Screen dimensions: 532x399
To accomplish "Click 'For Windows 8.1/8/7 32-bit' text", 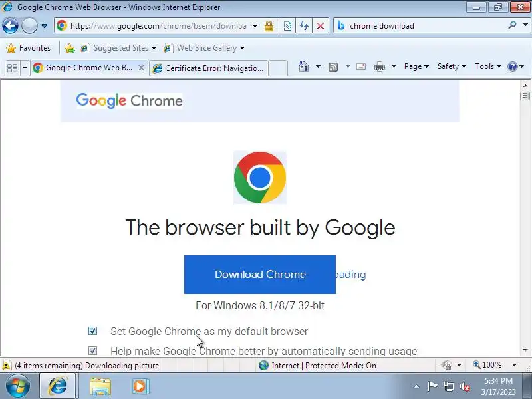I will (260, 305).
